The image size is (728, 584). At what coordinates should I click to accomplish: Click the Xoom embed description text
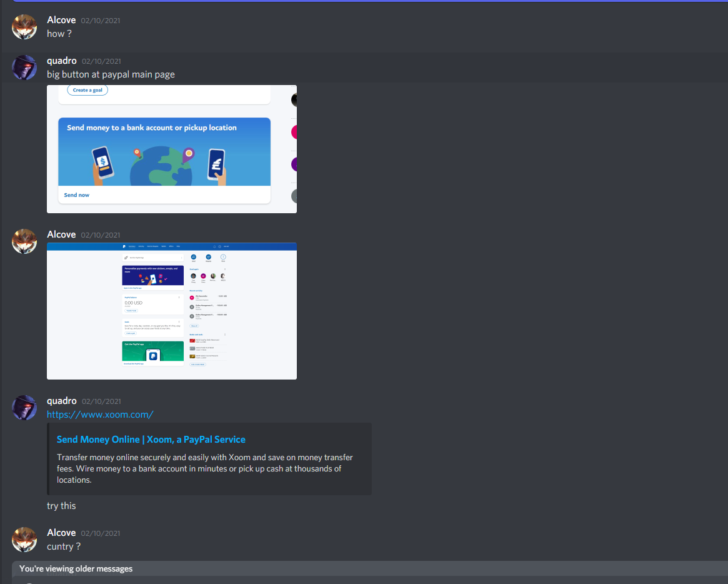pyautogui.click(x=205, y=469)
